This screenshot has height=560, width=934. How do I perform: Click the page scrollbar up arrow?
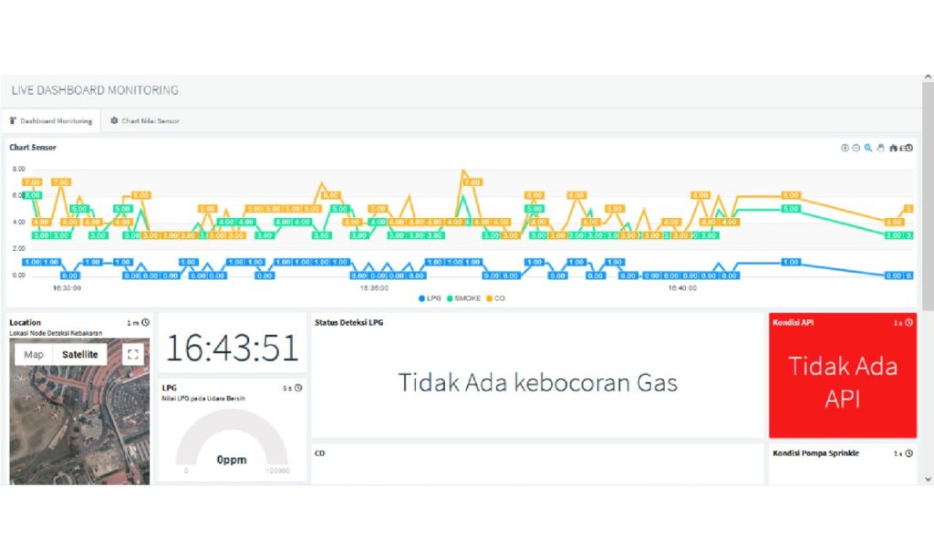928,78
